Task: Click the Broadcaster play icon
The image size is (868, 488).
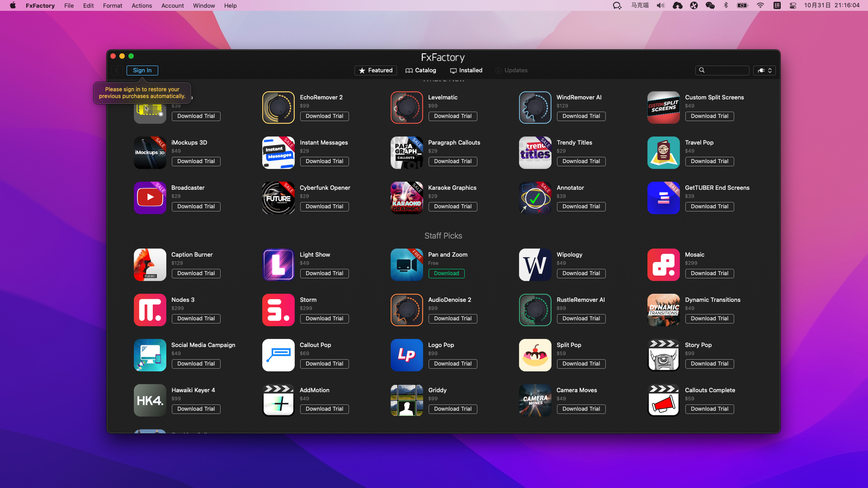Action: point(150,198)
